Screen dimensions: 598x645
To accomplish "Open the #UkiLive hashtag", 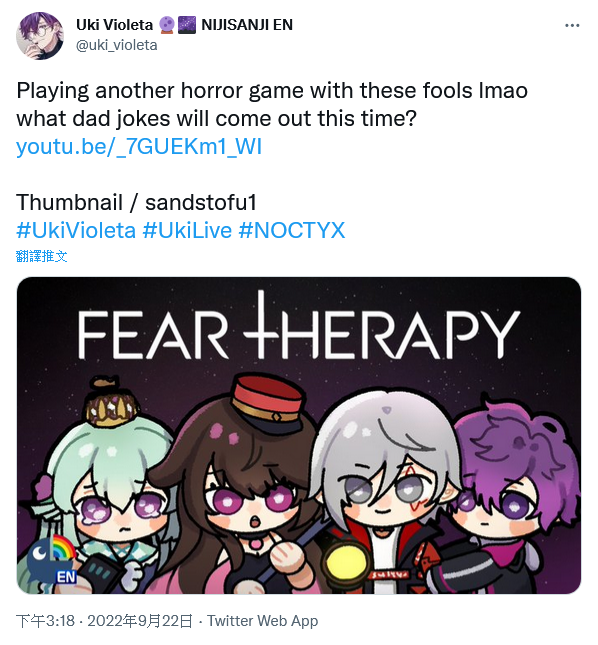I will point(187,230).
